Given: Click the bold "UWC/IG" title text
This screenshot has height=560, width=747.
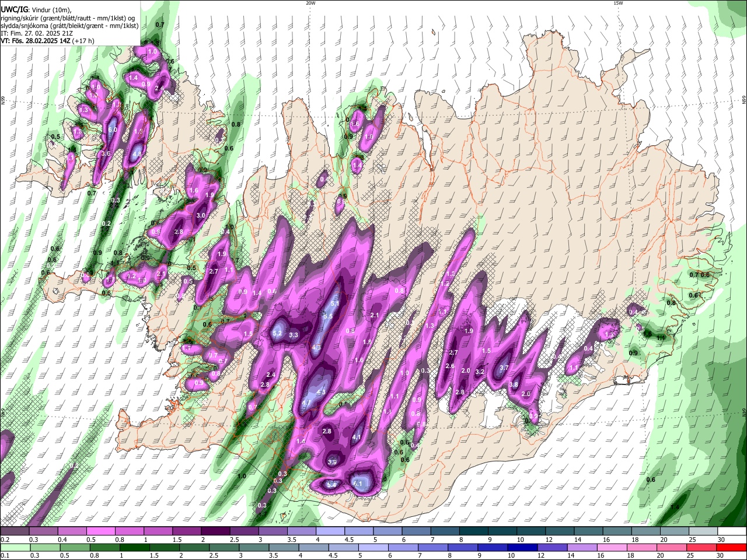Looking at the screenshot, I should point(13,9).
